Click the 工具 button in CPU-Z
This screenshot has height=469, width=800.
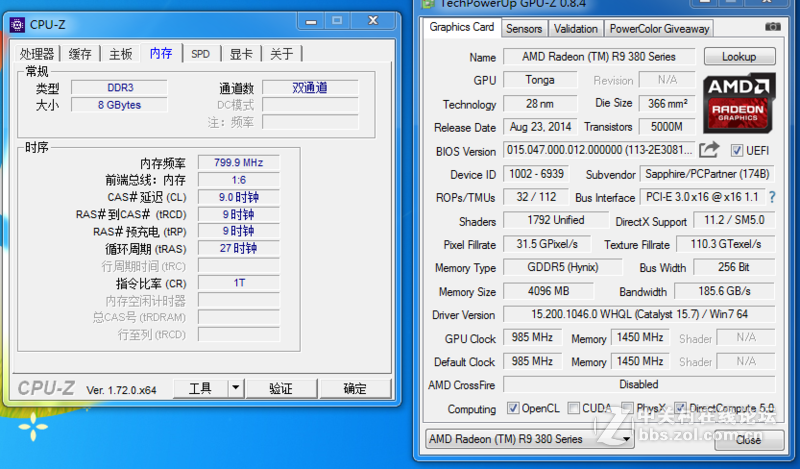[x=200, y=388]
